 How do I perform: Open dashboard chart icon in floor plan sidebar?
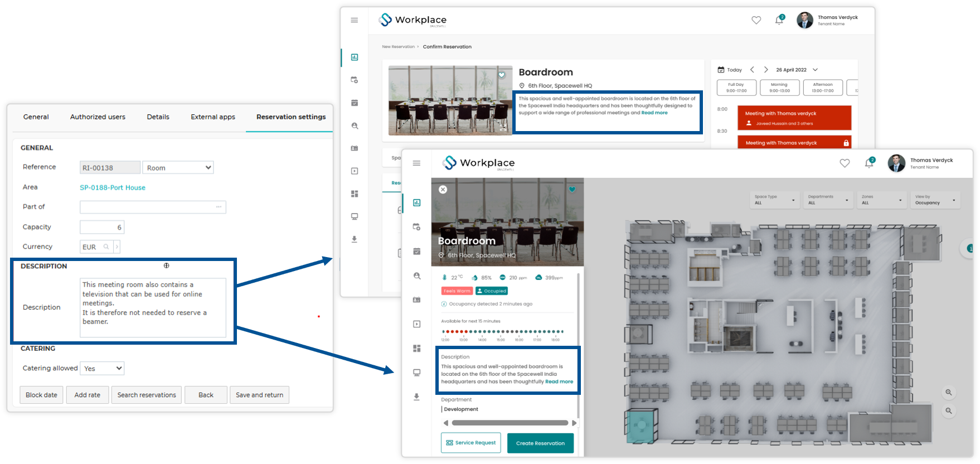click(416, 202)
